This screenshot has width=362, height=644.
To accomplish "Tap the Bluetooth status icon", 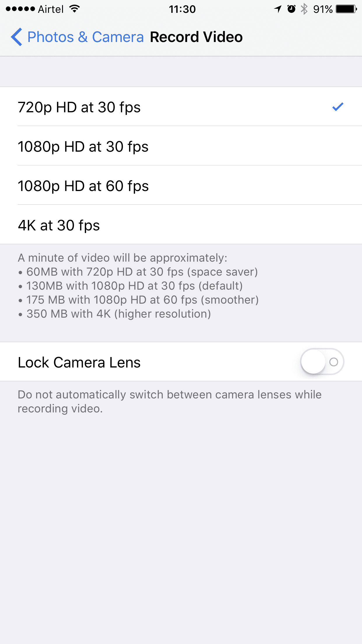I will pyautogui.click(x=304, y=9).
